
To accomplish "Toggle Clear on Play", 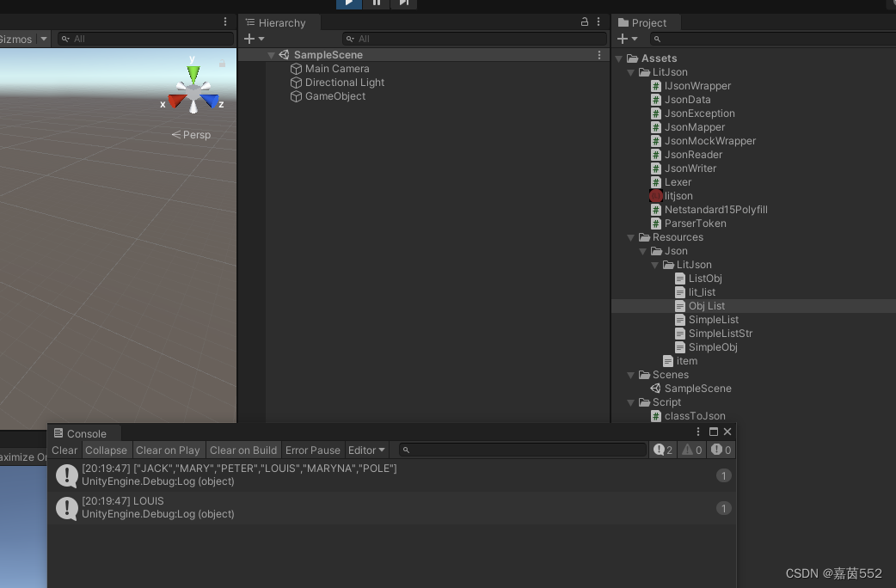I will [x=168, y=450].
